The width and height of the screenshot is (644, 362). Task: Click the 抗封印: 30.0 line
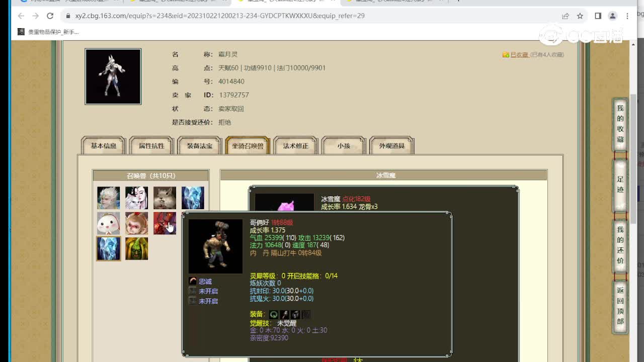(x=282, y=291)
